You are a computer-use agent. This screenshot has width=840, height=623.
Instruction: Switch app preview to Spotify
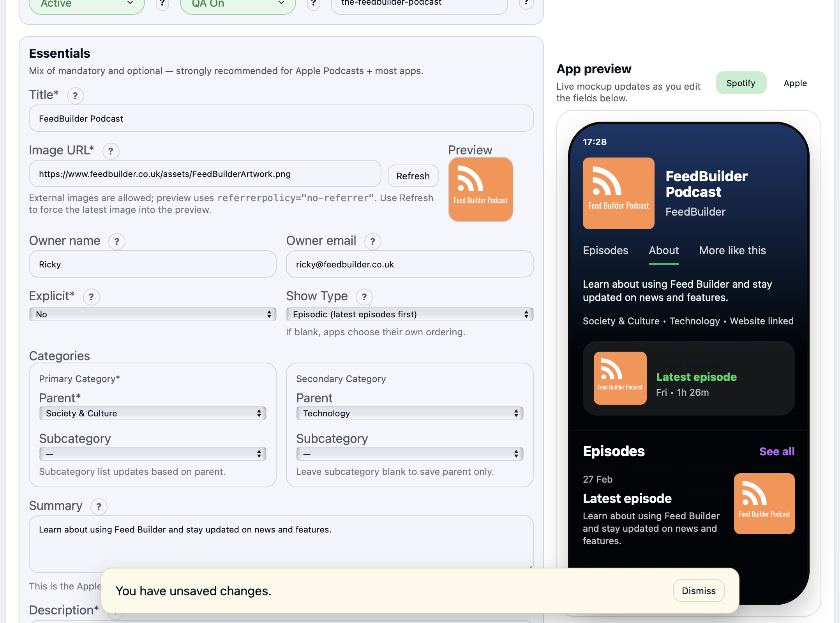click(x=741, y=83)
